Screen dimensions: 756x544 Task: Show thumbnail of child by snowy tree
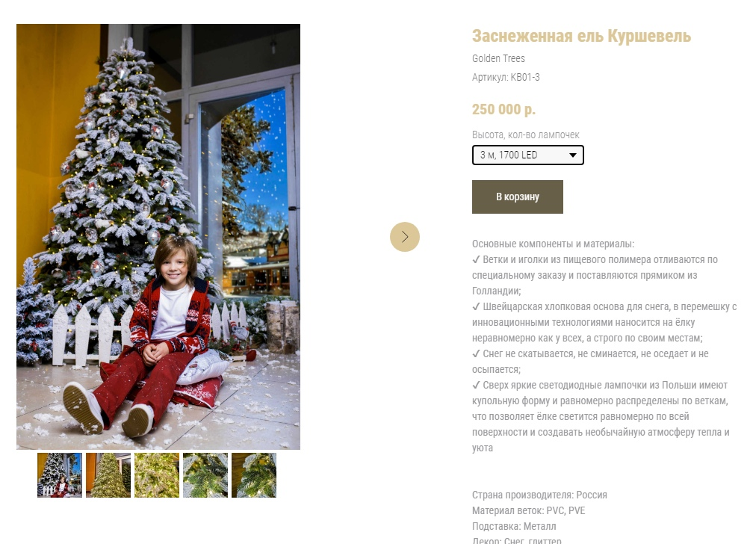(60, 475)
